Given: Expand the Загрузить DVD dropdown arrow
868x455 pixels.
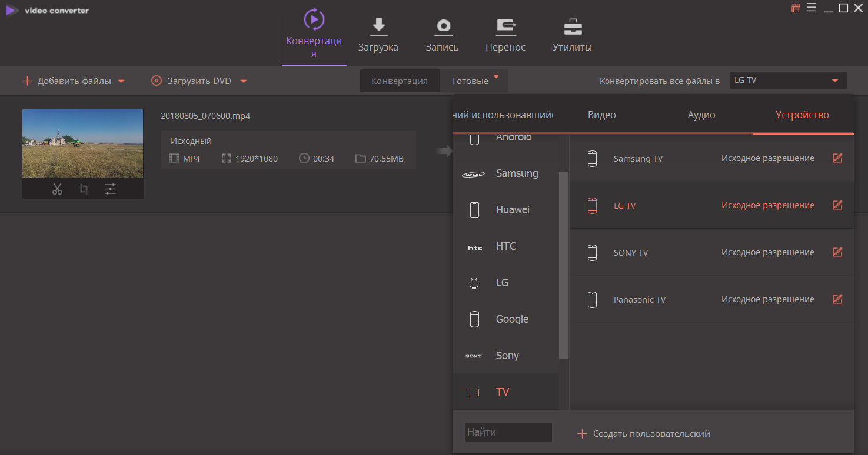Looking at the screenshot, I should tap(244, 81).
